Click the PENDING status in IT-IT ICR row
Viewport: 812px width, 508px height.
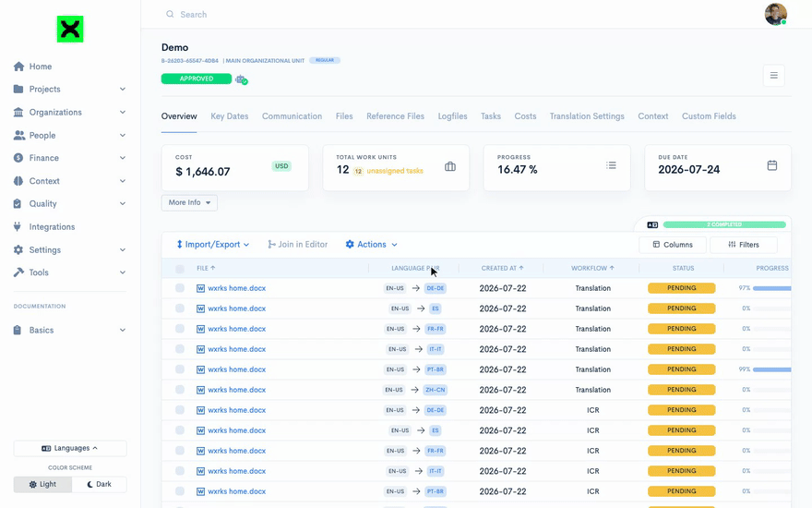[682, 471]
